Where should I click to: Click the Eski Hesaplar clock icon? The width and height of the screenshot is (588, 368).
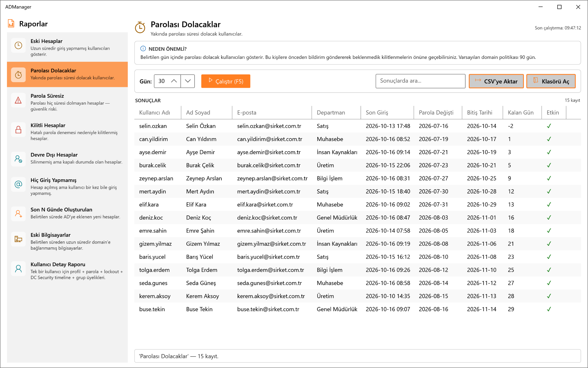click(18, 45)
